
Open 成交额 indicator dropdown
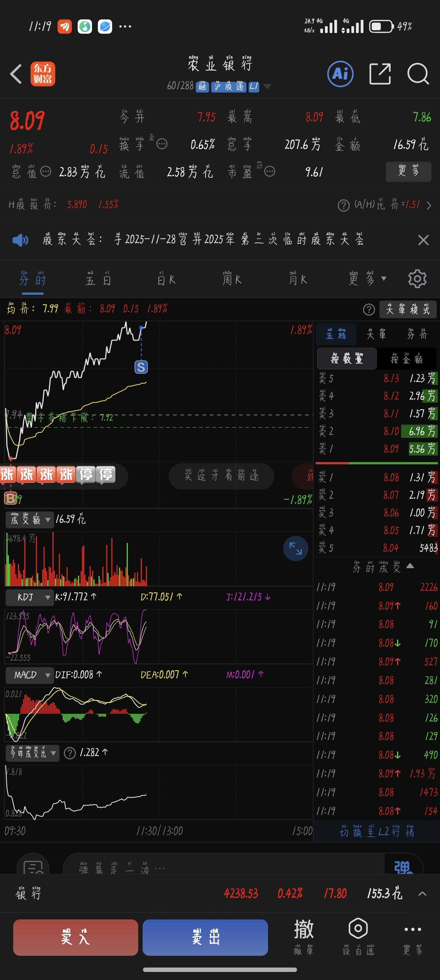[x=29, y=519]
